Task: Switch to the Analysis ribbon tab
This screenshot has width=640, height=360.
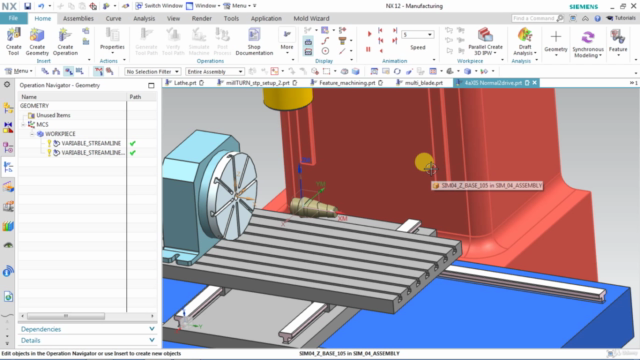Action: (144, 18)
